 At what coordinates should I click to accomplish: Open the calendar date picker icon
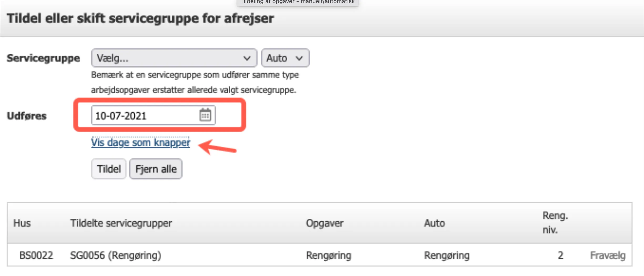(205, 115)
